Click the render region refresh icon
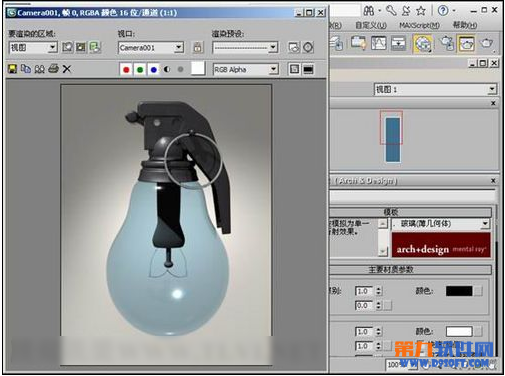 click(x=95, y=47)
